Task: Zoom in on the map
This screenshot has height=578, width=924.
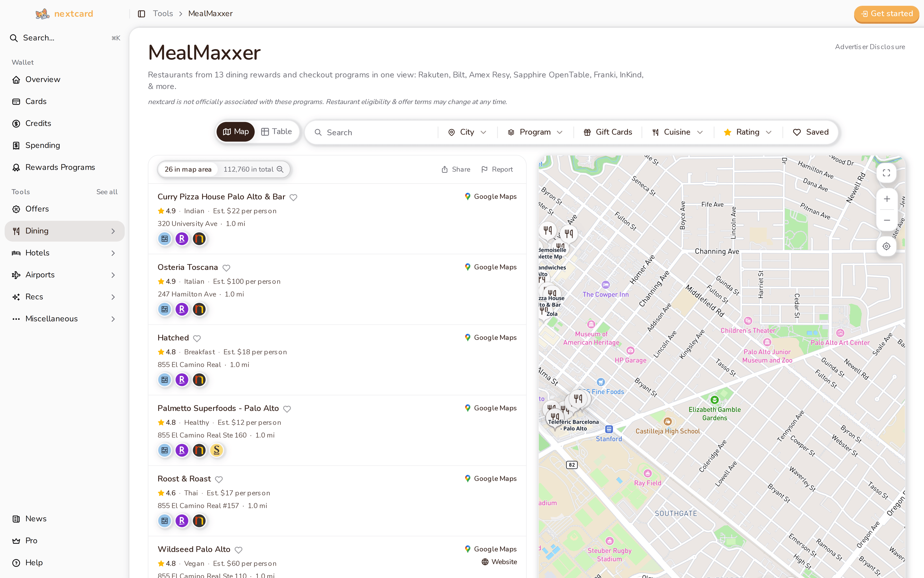Action: 886,199
